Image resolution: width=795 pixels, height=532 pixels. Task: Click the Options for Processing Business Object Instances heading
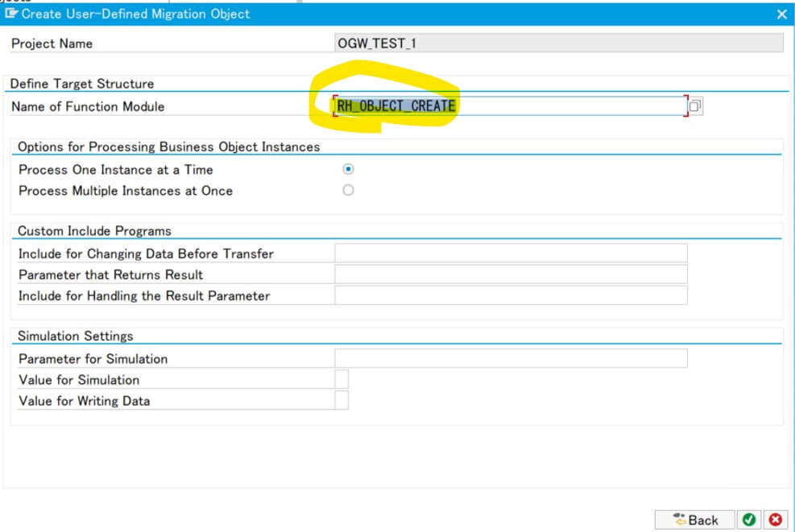(169, 147)
